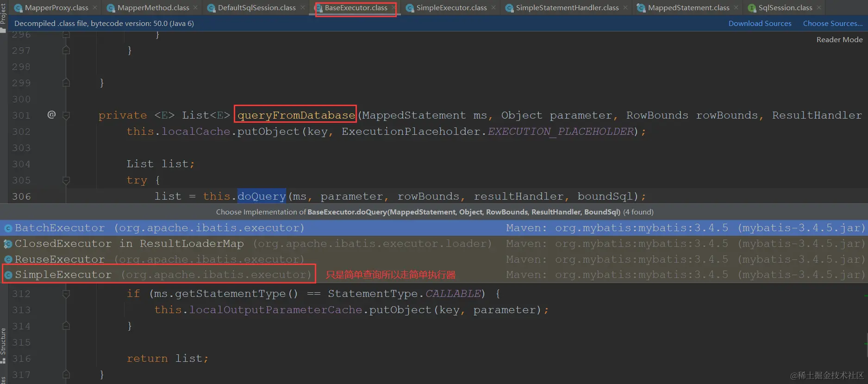This screenshot has width=868, height=384.
Task: Click the queryFromDatabase method name
Action: tap(296, 115)
